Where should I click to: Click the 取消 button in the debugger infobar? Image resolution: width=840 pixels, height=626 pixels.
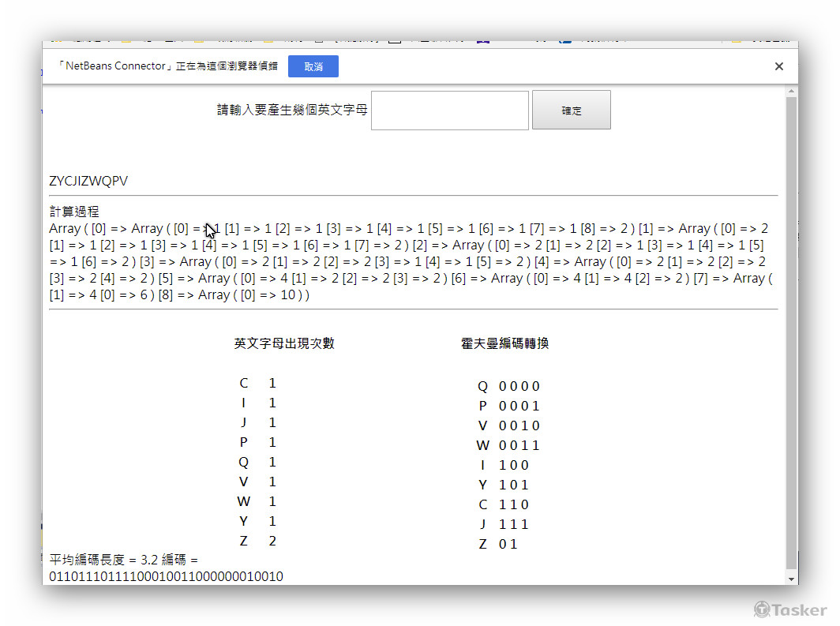click(313, 66)
